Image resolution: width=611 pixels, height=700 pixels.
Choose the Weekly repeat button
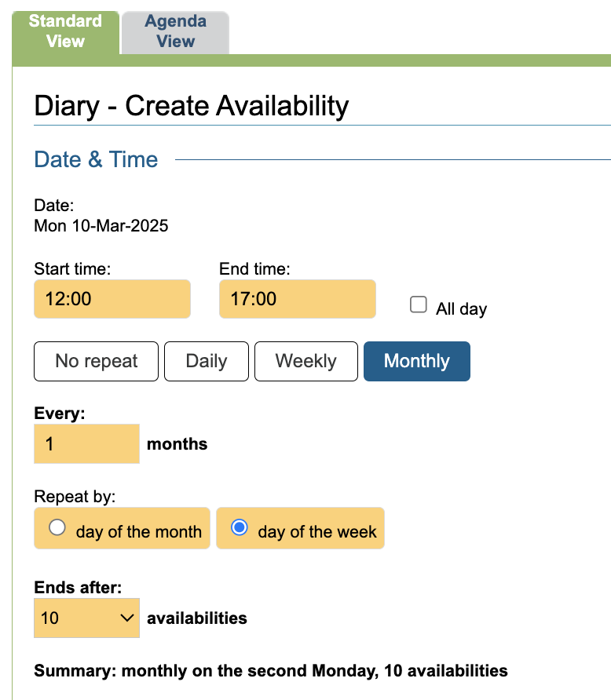(x=305, y=361)
